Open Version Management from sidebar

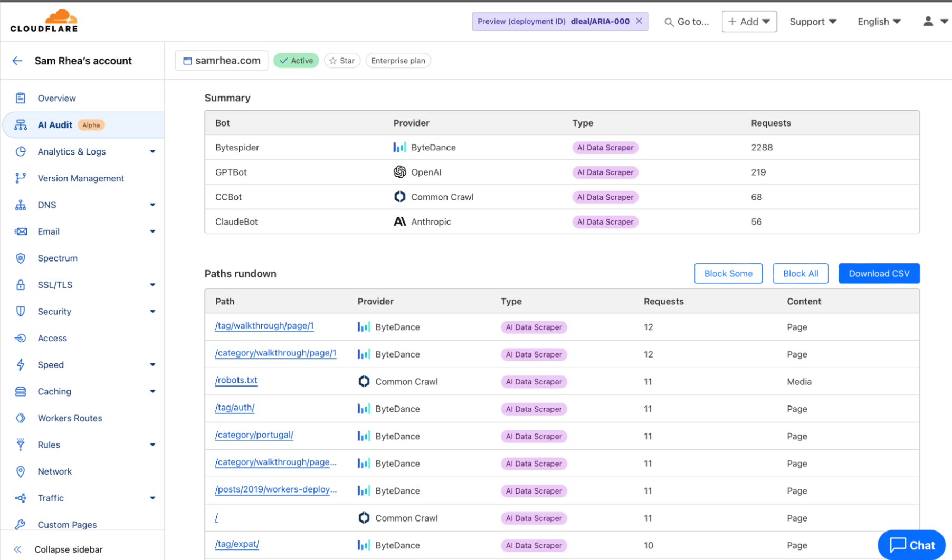80,178
